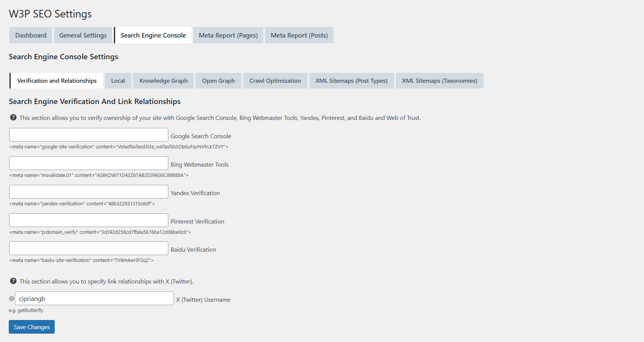Open the Knowledge Graph settings tab
Viewport: 644px width, 342px height.
163,80
